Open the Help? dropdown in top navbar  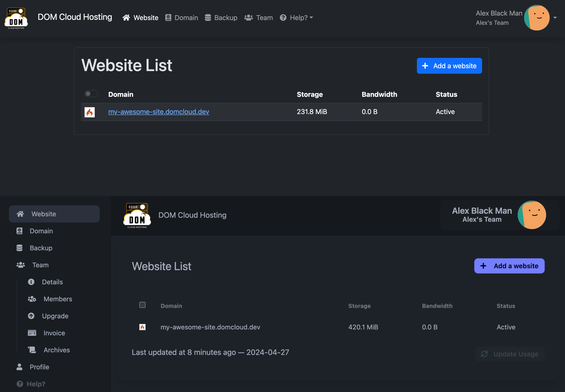click(x=296, y=18)
